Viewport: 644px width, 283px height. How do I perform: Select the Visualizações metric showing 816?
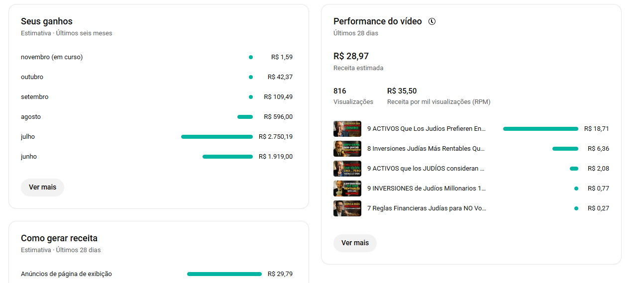[353, 96]
